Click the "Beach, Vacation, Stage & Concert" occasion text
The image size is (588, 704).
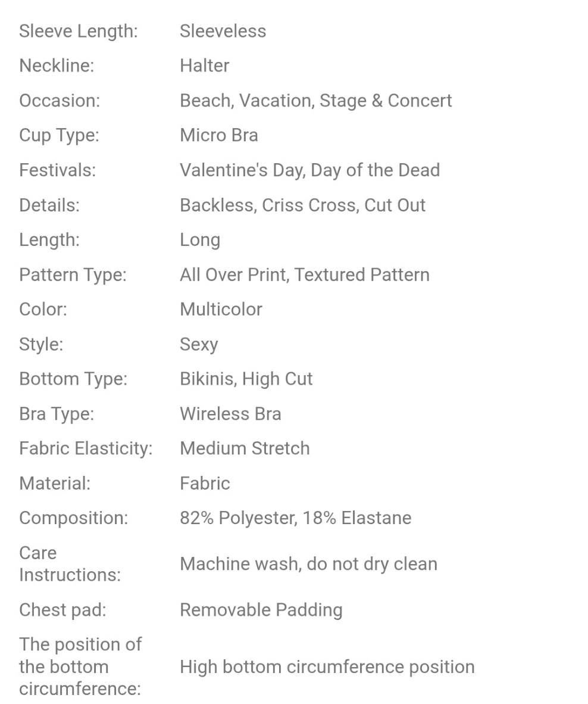tap(315, 101)
